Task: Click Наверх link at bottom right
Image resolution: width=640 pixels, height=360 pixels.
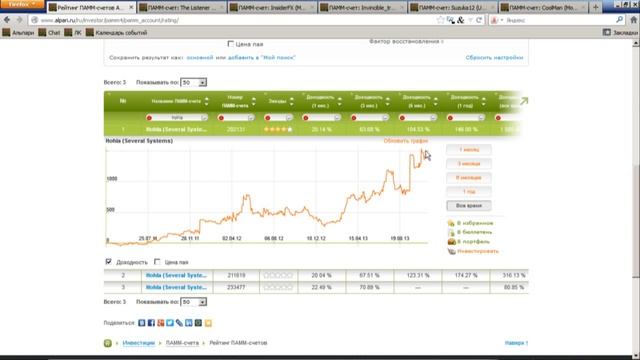Action: pos(516,343)
